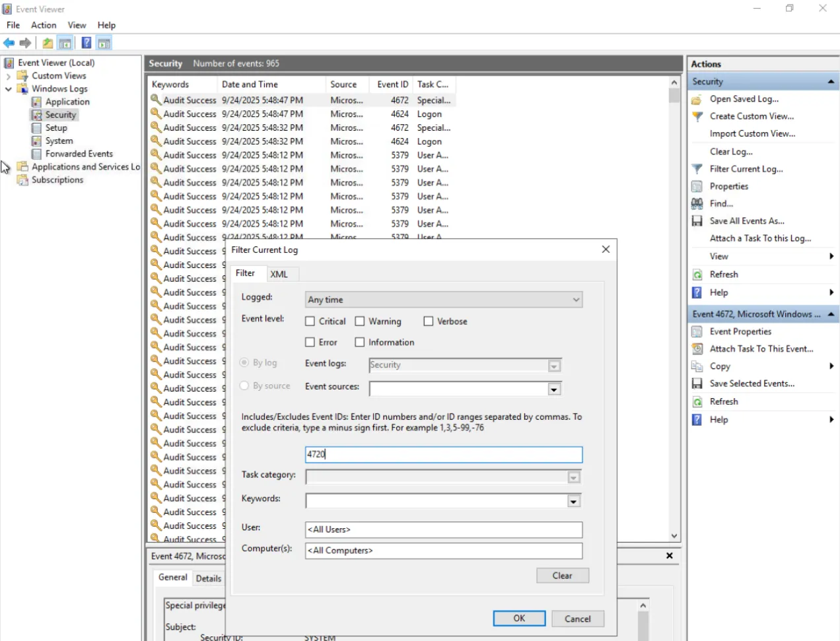Click the Back arrow toolbar icon
840x641 pixels.
9,43
